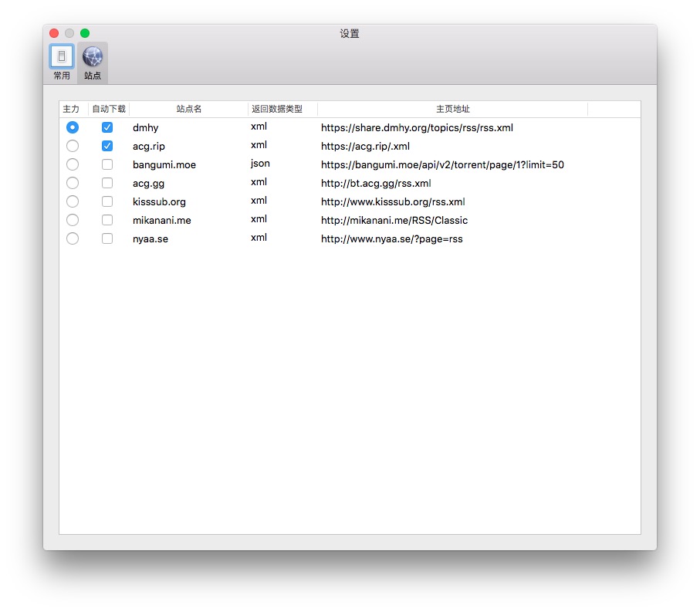Select site name acg.rip
Image resolution: width=700 pixels, height=612 pixels.
pyautogui.click(x=149, y=147)
